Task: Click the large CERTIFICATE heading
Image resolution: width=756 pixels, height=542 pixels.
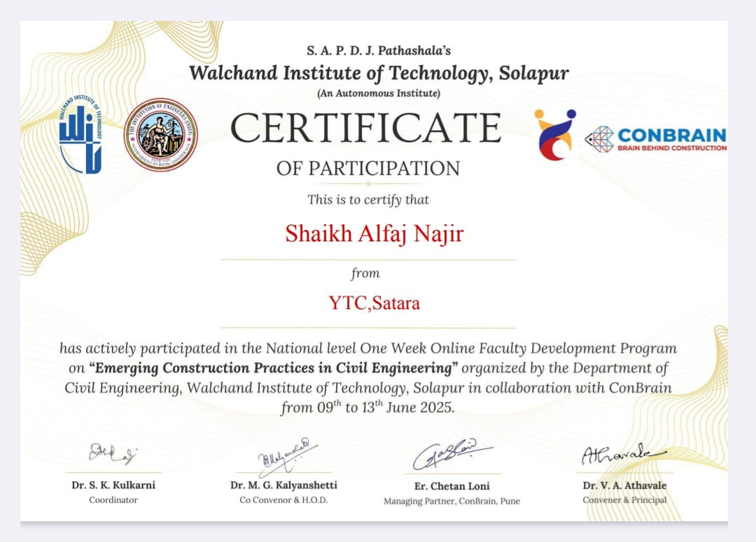Action: 366,128
